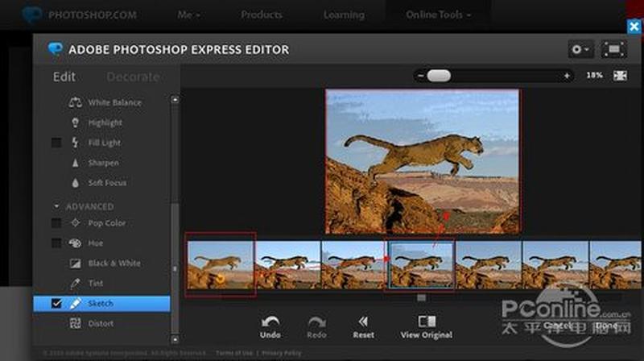
Task: Click the fit-to-screen zoom icon
Action: pyautogui.click(x=620, y=75)
